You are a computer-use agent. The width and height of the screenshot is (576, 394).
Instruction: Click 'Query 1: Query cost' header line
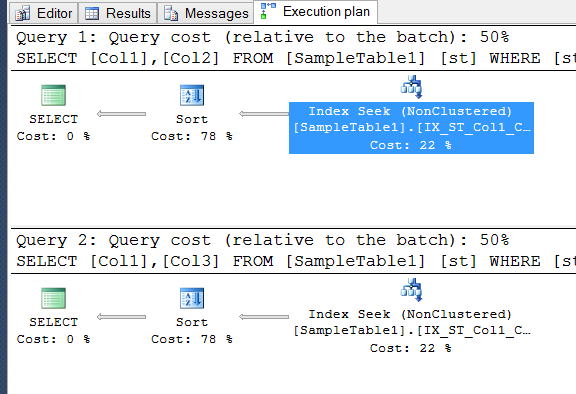click(263, 37)
